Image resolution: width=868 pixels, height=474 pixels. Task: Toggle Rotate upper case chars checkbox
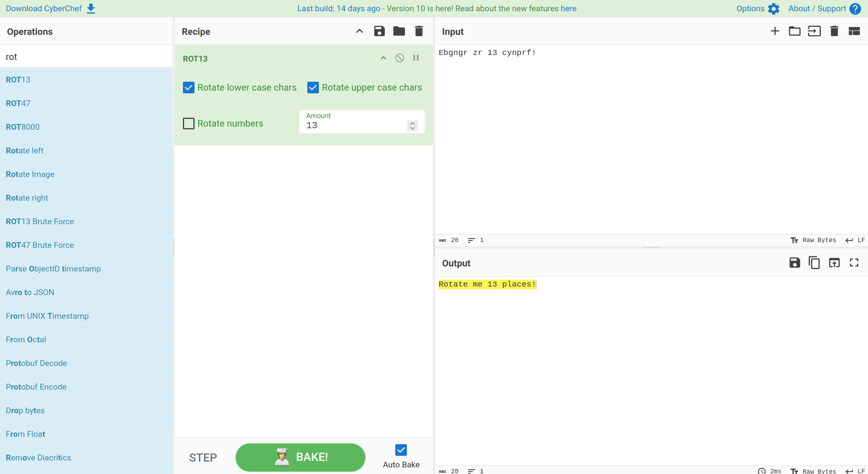(313, 88)
